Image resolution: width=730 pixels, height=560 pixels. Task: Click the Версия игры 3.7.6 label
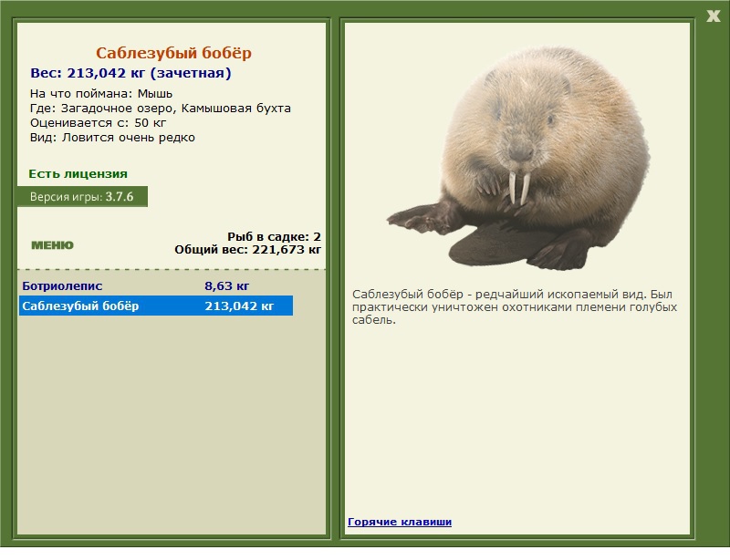(82, 197)
